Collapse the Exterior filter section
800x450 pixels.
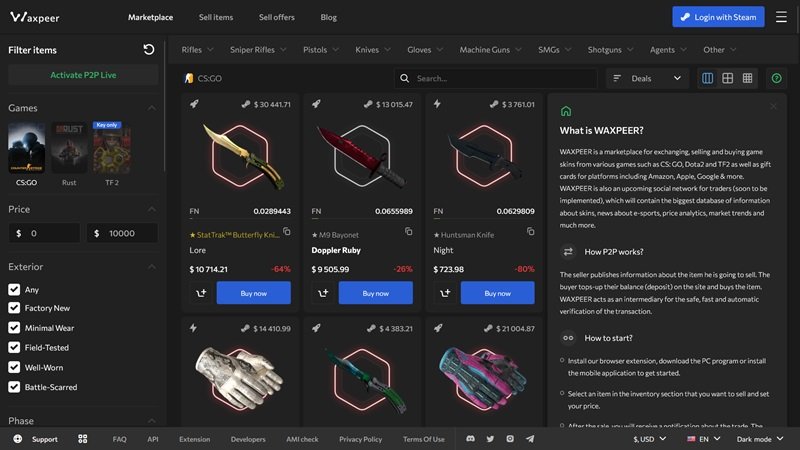[x=152, y=267]
